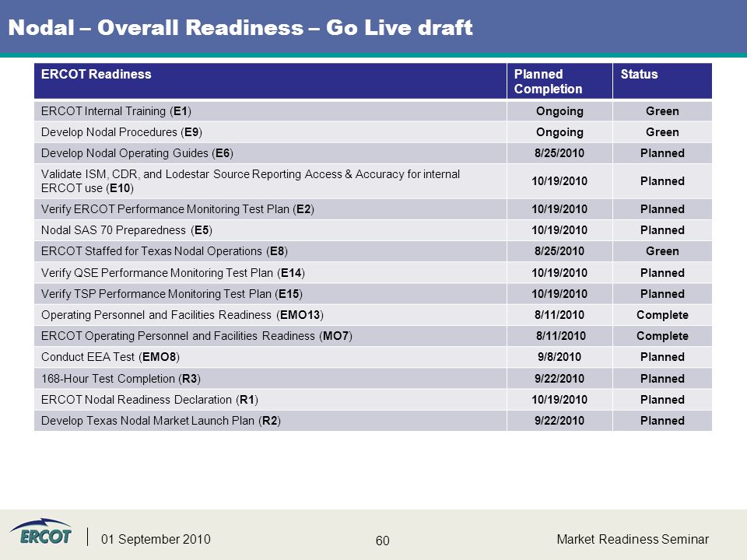Select '168-Hour Test Completion (R3)' text
This screenshot has height=560, width=747.
121,379
